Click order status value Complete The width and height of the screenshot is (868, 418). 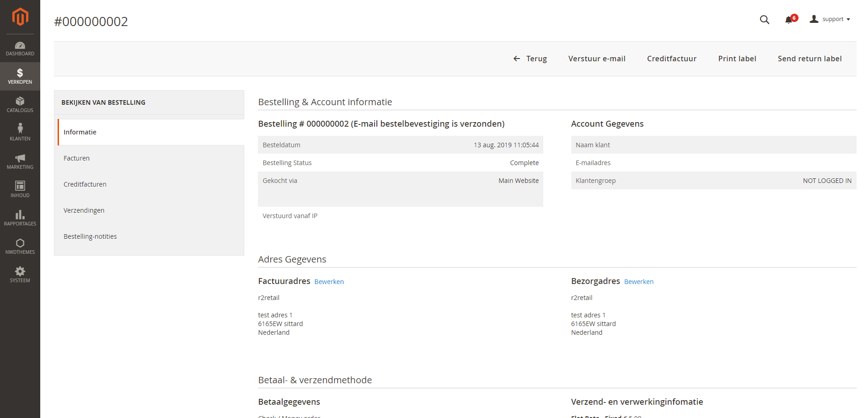524,163
